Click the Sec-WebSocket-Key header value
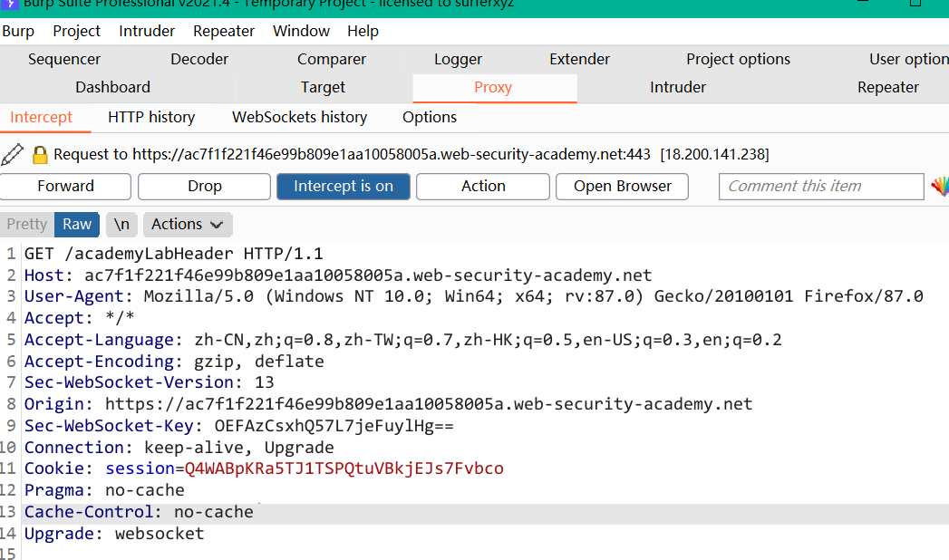 (334, 426)
